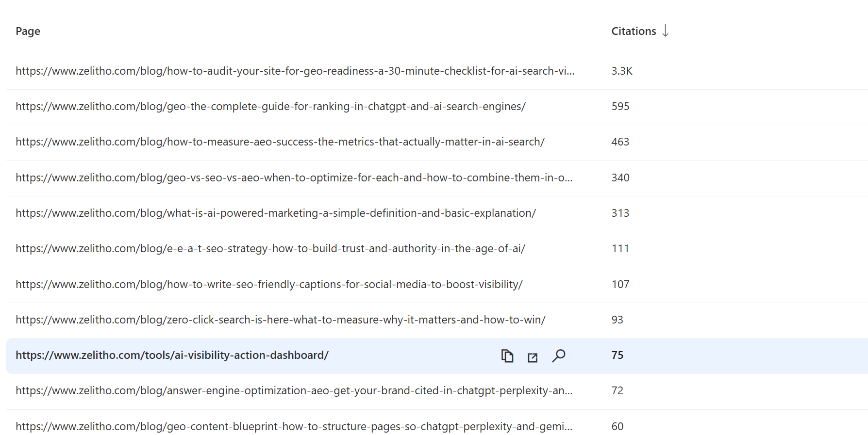
Task: Select the 111 citations value
Action: 620,248
